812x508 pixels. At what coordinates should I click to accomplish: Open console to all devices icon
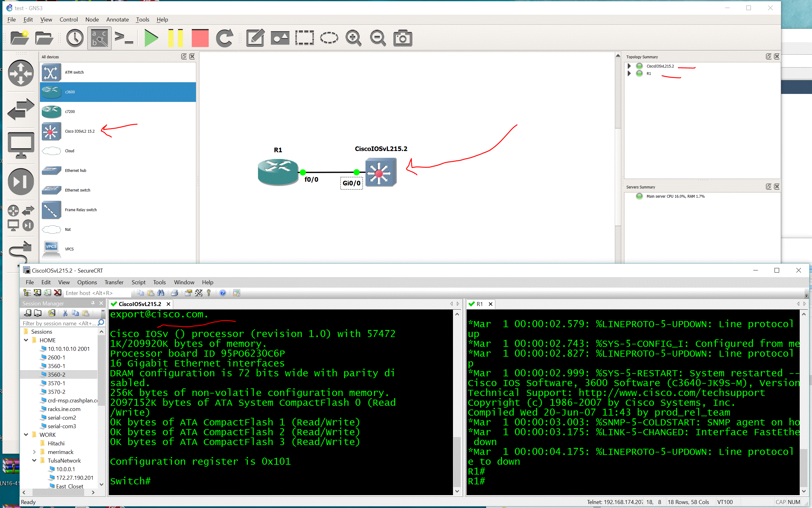(x=124, y=38)
